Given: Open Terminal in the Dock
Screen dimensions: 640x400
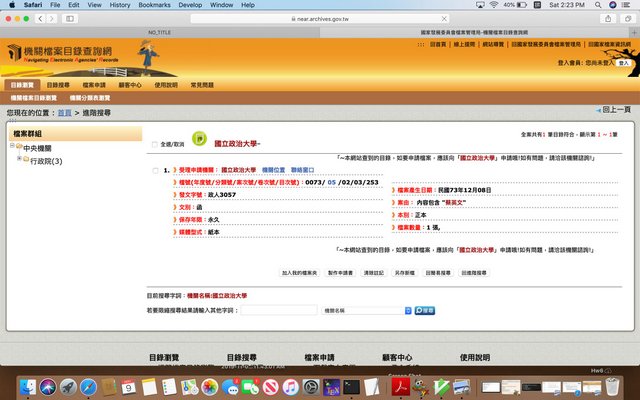Looking at the screenshot, I should click(x=351, y=387).
